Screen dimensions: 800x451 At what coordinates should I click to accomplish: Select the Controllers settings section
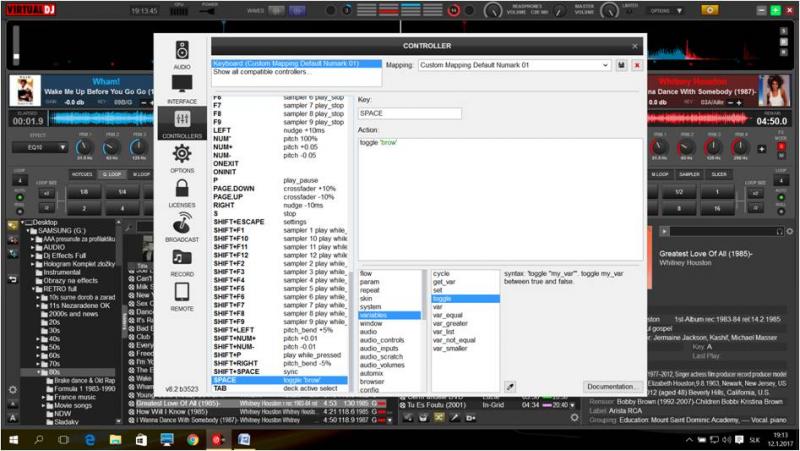point(182,124)
